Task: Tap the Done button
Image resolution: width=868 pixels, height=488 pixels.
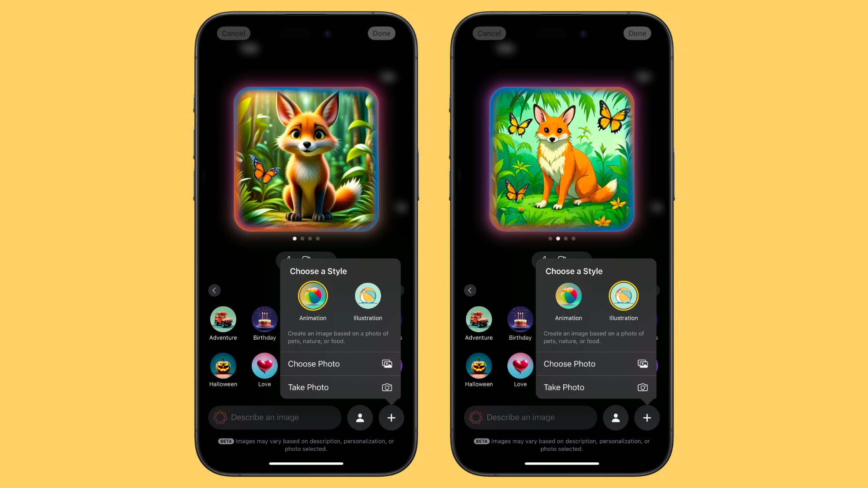Action: point(381,33)
